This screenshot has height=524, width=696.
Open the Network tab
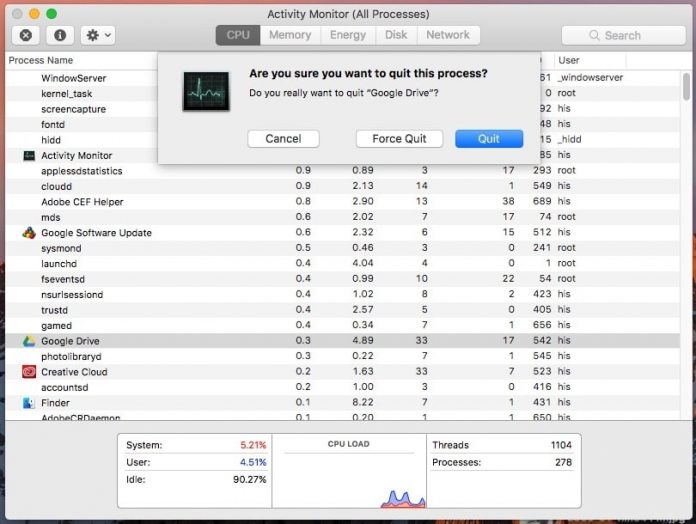(448, 35)
